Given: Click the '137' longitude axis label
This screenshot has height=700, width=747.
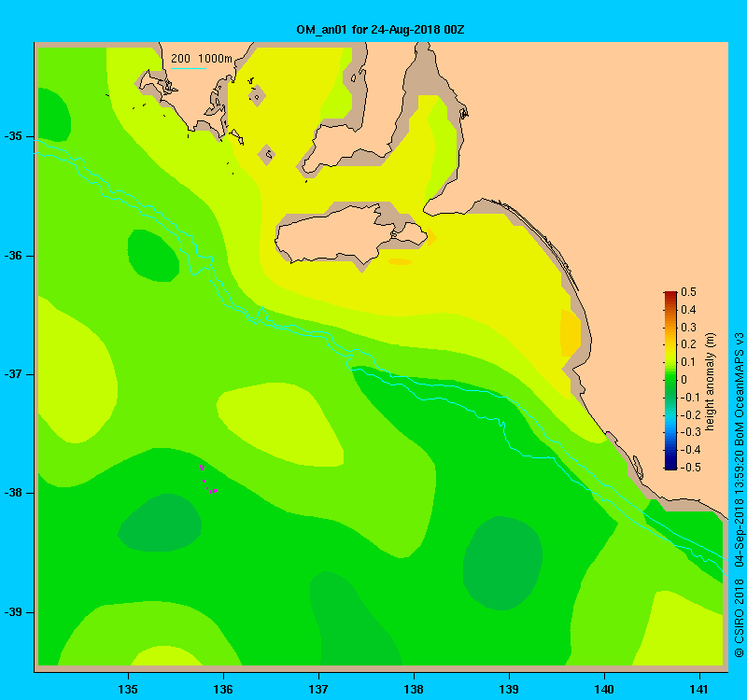Looking at the screenshot, I should tap(318, 689).
